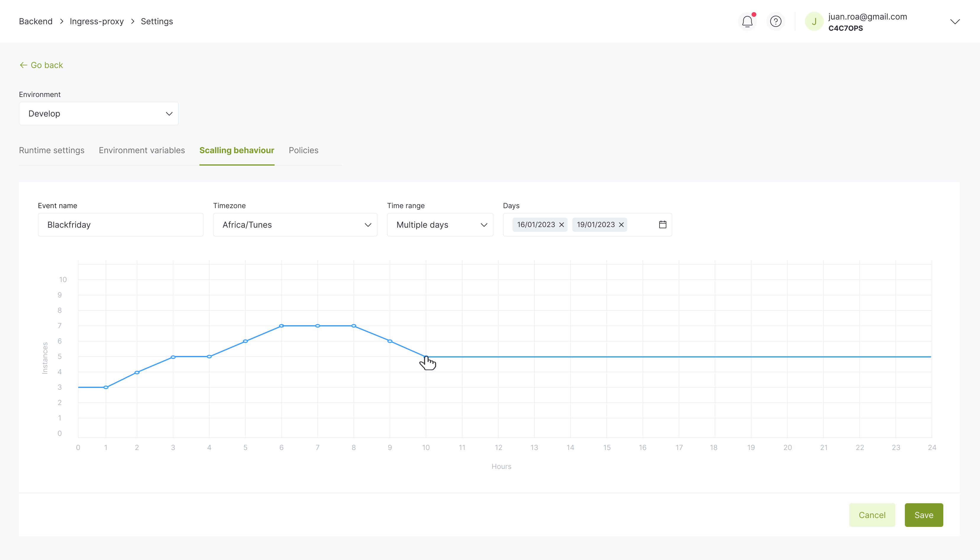Select the Scalling behaviour tab

point(237,150)
